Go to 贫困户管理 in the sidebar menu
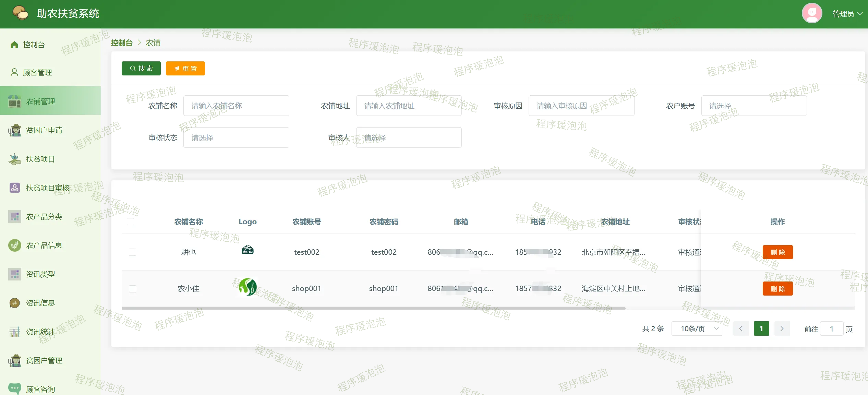The image size is (868, 395). [x=44, y=361]
